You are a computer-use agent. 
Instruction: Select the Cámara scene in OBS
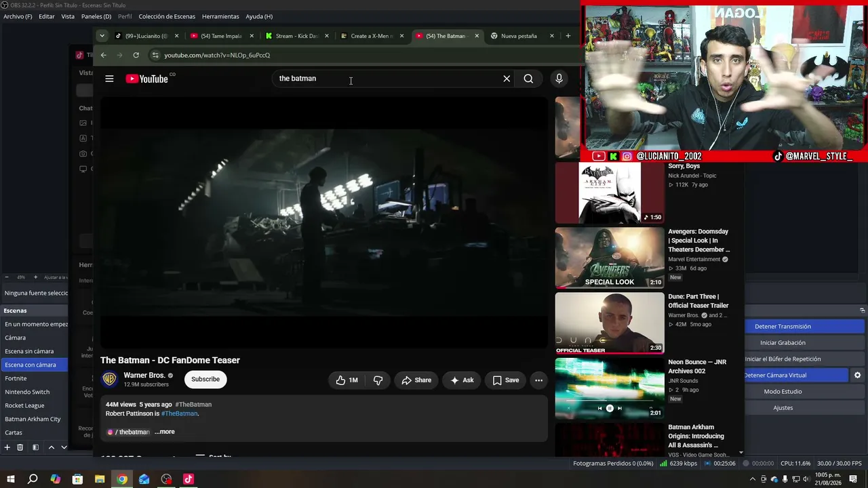(34, 338)
